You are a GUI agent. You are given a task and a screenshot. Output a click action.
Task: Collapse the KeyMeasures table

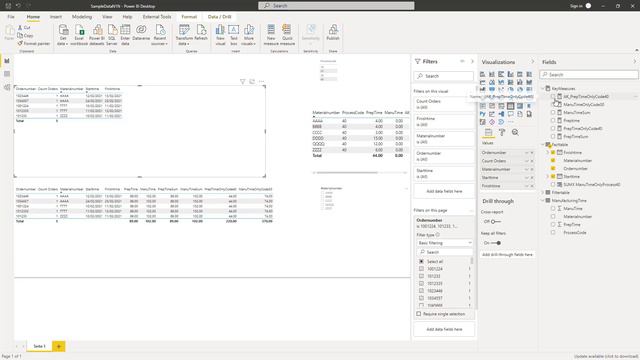point(543,88)
